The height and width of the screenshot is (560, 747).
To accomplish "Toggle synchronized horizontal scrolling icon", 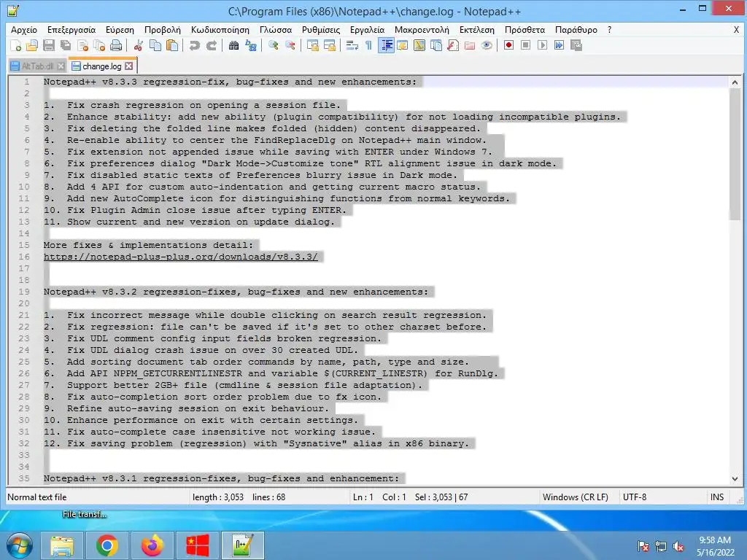I will pyautogui.click(x=330, y=45).
